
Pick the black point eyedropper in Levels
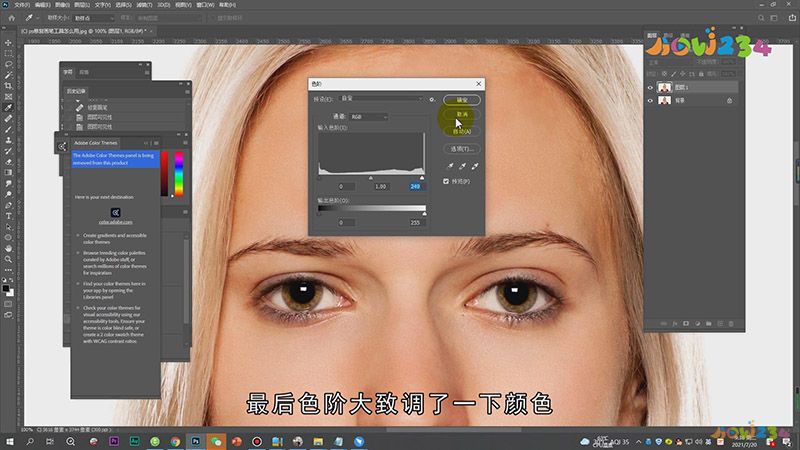(x=450, y=166)
